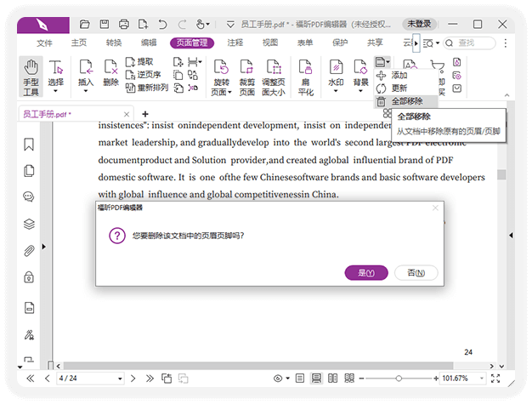
Task: Open the 文件 menu tab
Action: point(44,43)
